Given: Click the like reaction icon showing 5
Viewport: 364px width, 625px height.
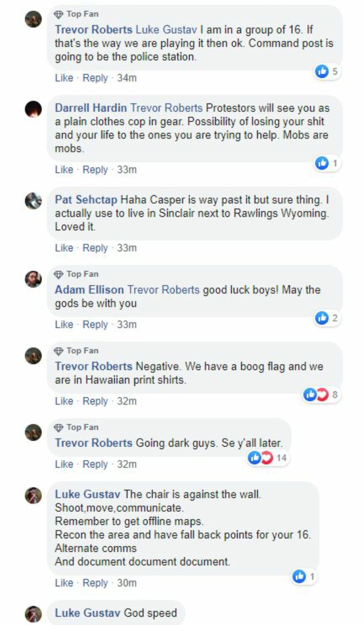Looking at the screenshot, I should pos(322,71).
